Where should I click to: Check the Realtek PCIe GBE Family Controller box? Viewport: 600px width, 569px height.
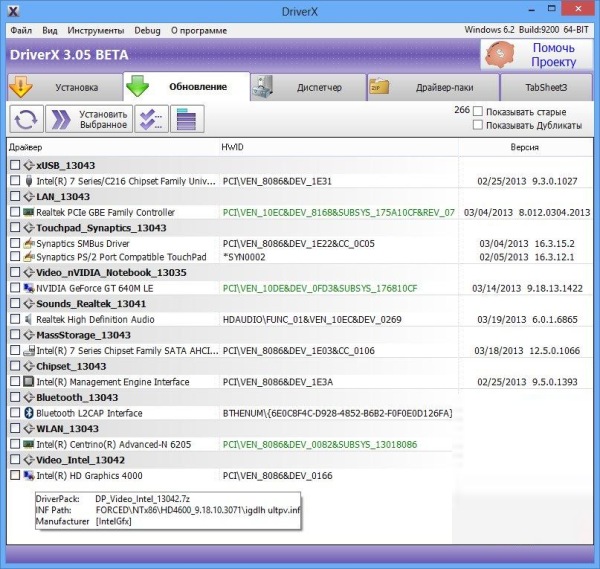(14, 212)
